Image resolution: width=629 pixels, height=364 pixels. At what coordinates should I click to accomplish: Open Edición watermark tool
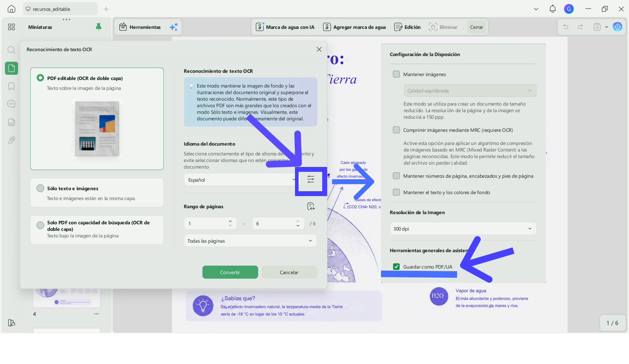[x=407, y=27]
